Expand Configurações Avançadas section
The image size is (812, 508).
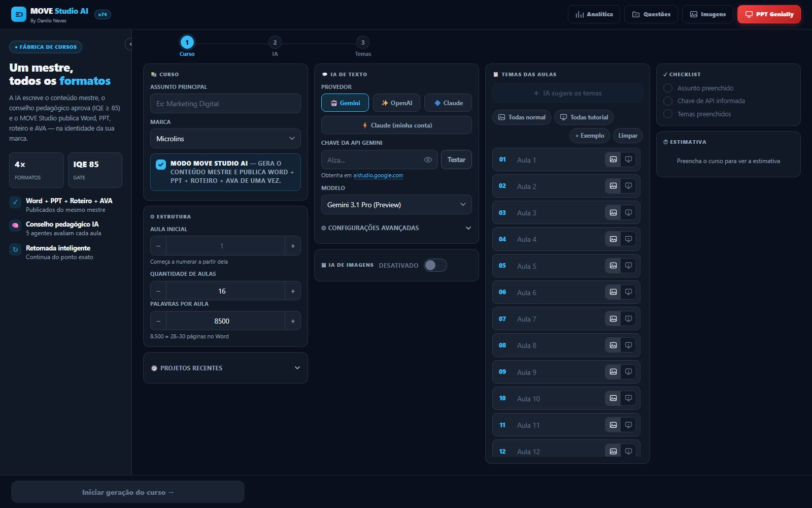pos(396,228)
